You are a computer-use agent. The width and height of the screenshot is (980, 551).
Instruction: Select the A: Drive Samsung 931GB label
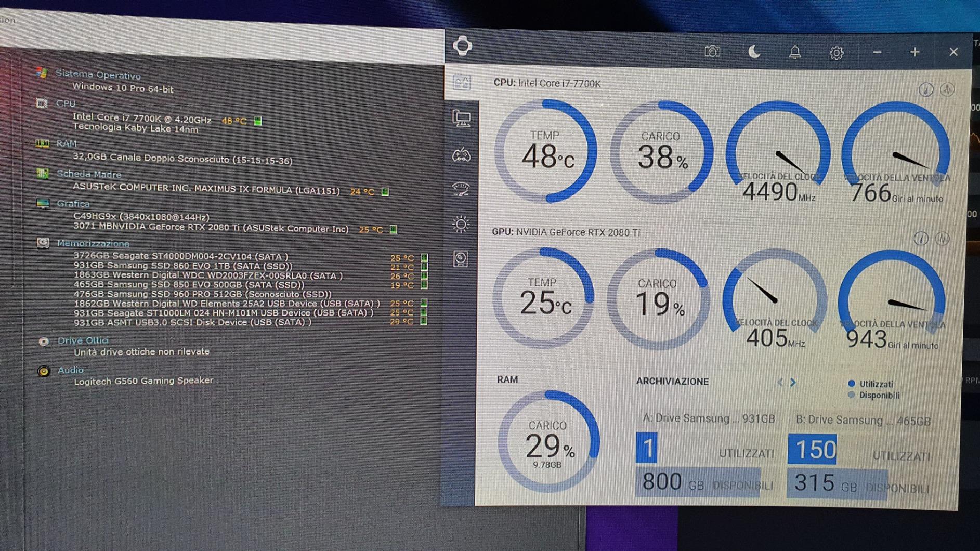(x=709, y=418)
